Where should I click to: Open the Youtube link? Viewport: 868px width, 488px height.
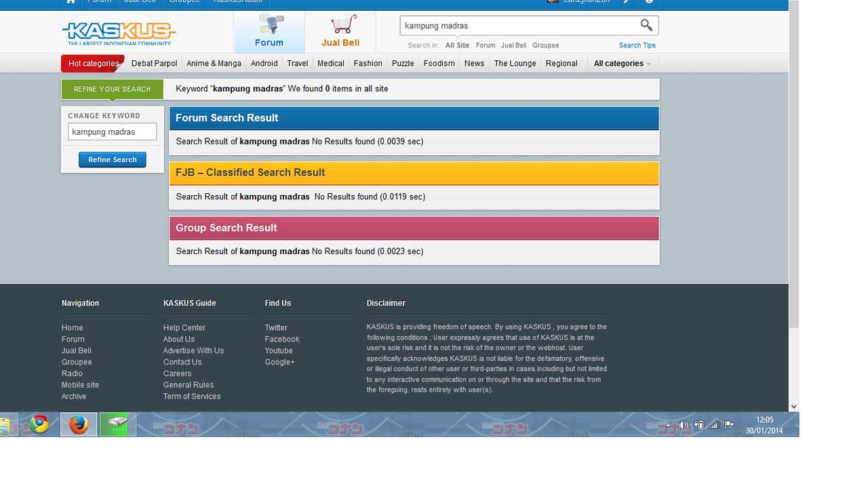click(279, 351)
